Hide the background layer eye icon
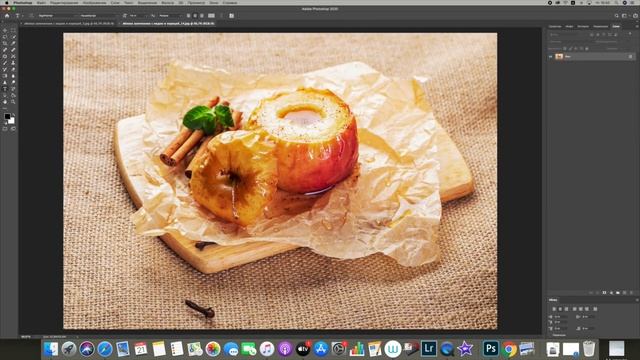This screenshot has height=360, width=640. pos(551,56)
